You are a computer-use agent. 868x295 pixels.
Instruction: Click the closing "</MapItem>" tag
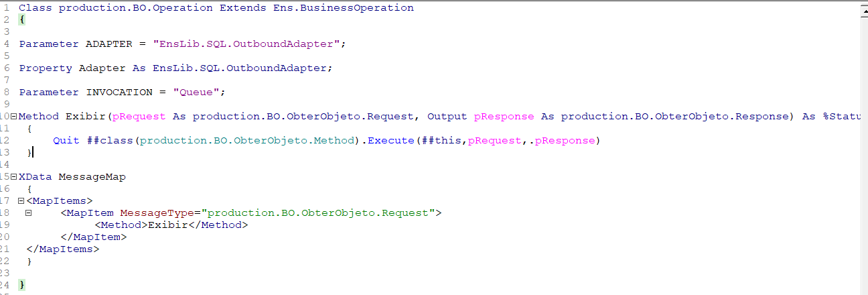point(92,237)
